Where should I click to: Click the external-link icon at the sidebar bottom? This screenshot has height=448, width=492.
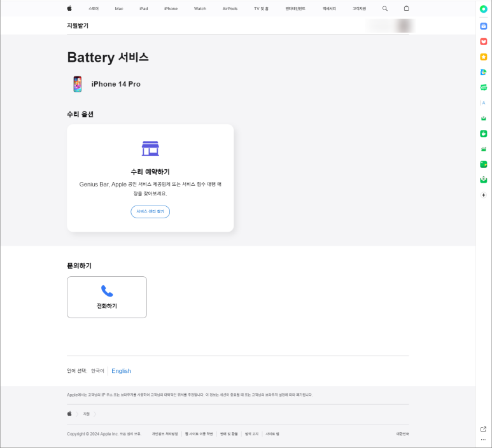[483, 429]
